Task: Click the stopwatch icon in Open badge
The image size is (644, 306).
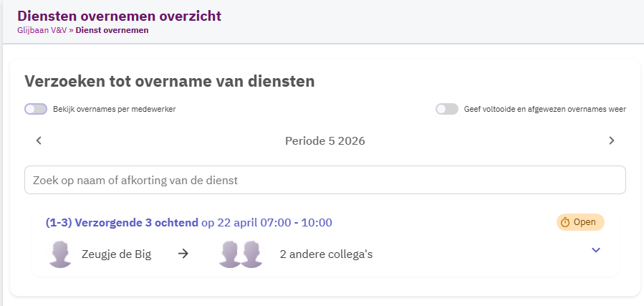Action: pyautogui.click(x=565, y=222)
